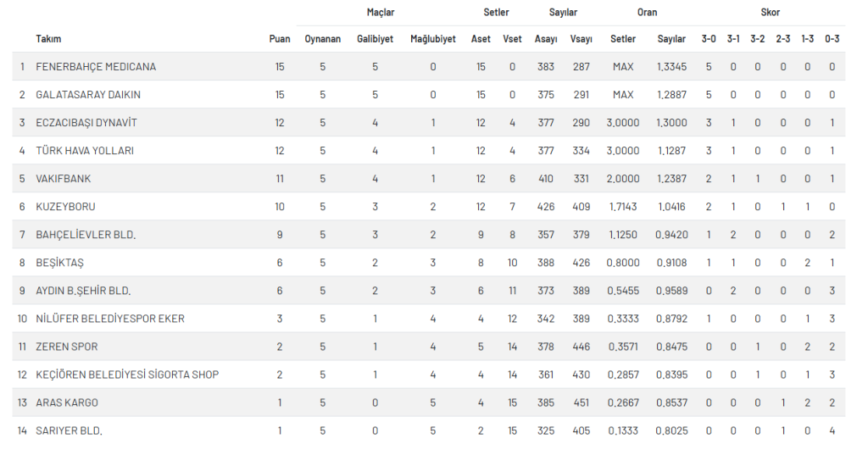868x450 pixels.
Task: Click KEÇİÖREN BELEDİYESİ SİGORTA SHOP row
Action: [428, 375]
